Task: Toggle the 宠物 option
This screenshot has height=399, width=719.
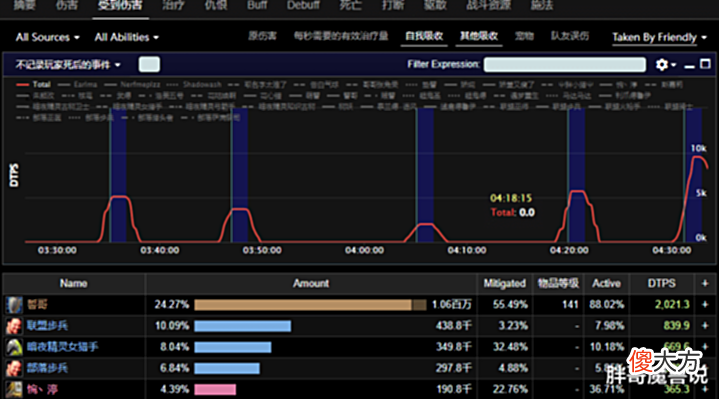Action: (x=524, y=36)
